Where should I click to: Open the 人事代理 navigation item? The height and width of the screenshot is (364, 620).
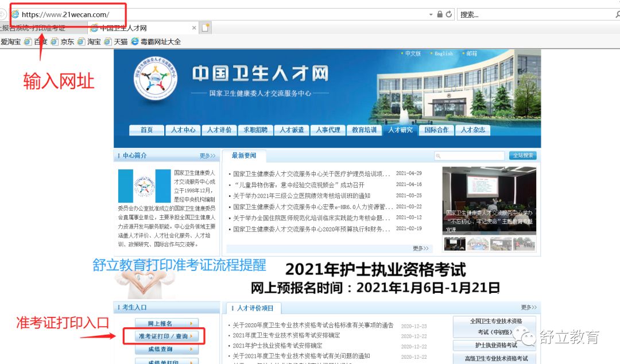(x=328, y=130)
